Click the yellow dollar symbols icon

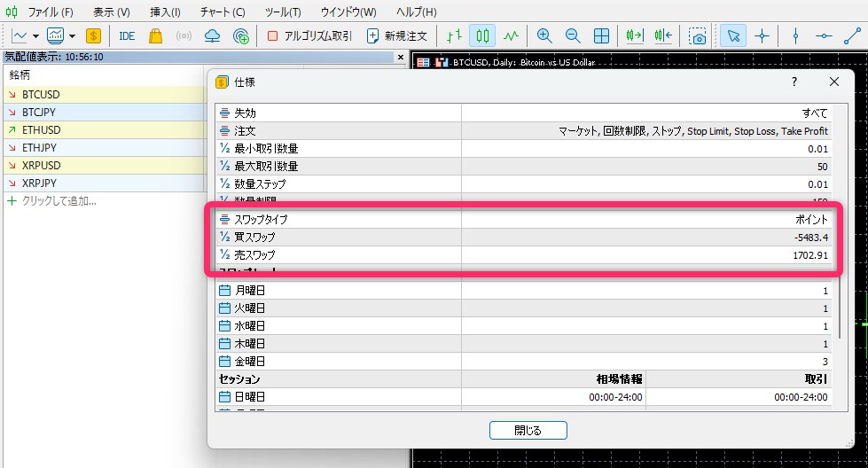(x=94, y=36)
